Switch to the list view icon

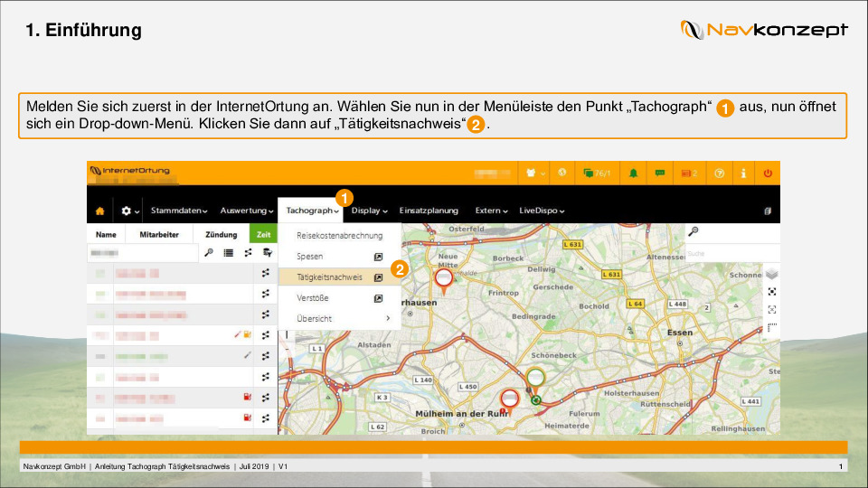click(x=228, y=253)
